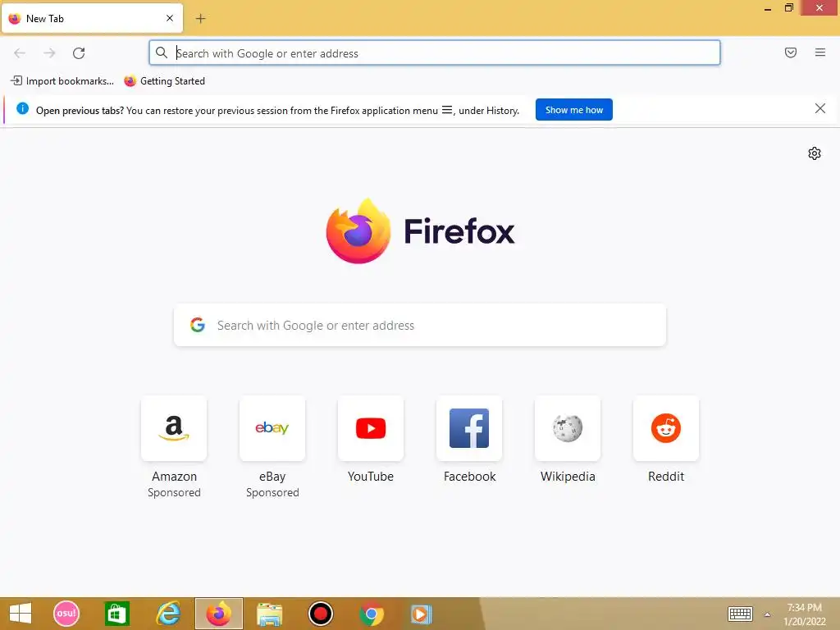Show hidden system tray icons
This screenshot has width=840, height=630.
pos(767,614)
